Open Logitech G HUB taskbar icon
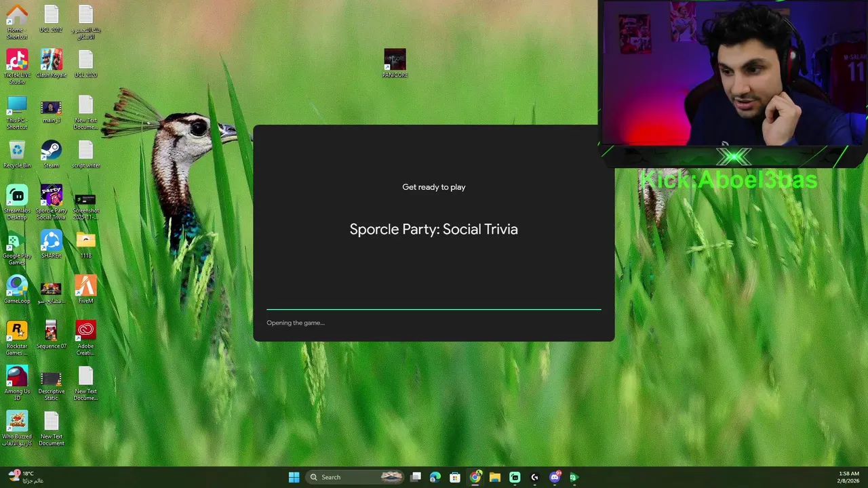This screenshot has height=488, width=868. [x=534, y=477]
